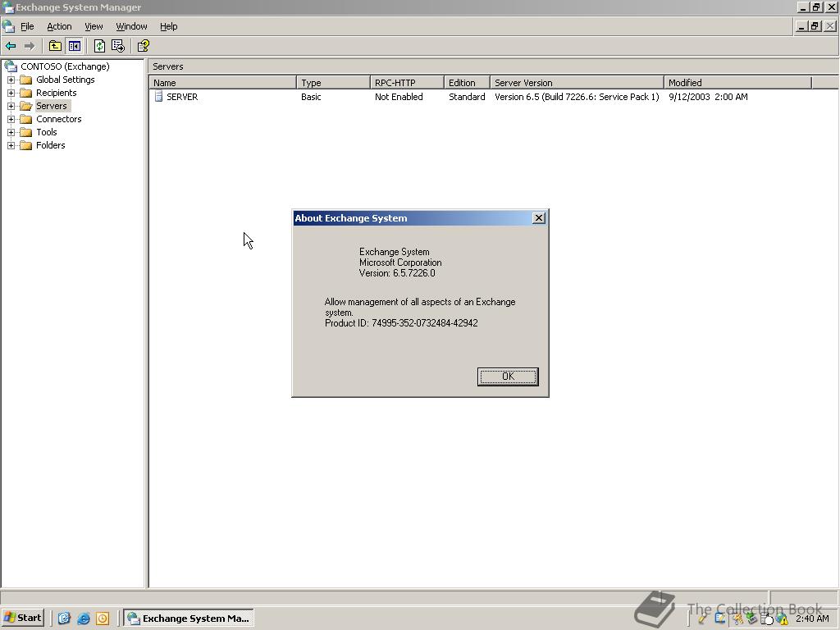Close the About Exchange System dialog

click(x=539, y=218)
